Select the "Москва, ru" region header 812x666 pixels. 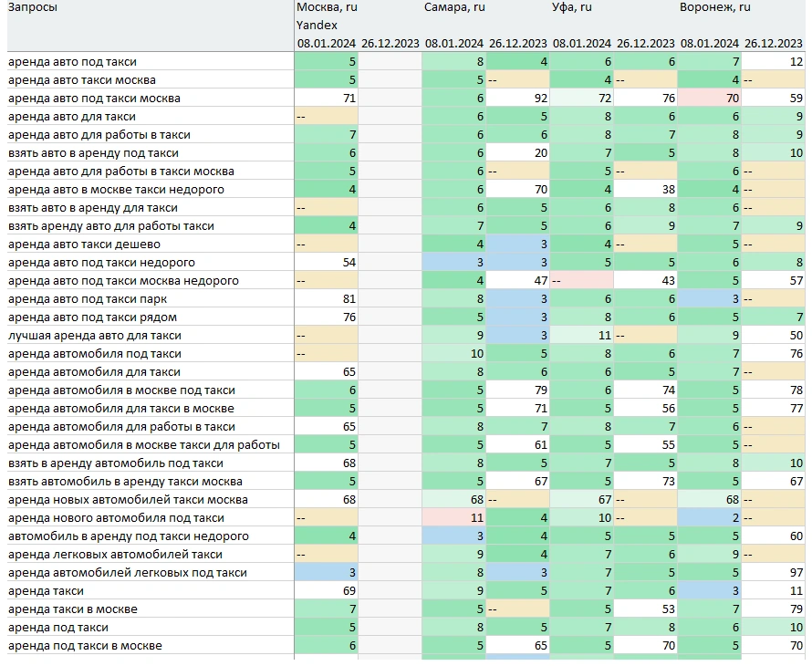click(327, 7)
